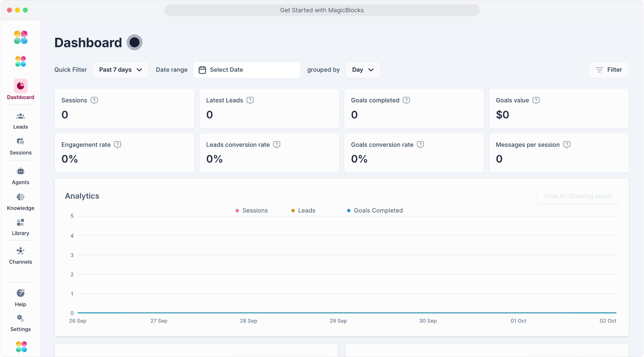Open the Sessions chat icon in sidebar

click(x=20, y=142)
